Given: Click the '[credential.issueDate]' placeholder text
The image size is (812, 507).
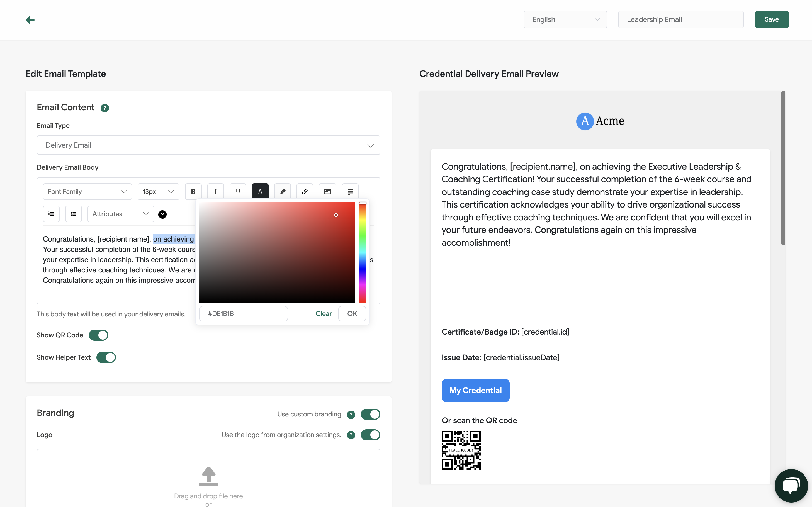Looking at the screenshot, I should pos(521,357).
